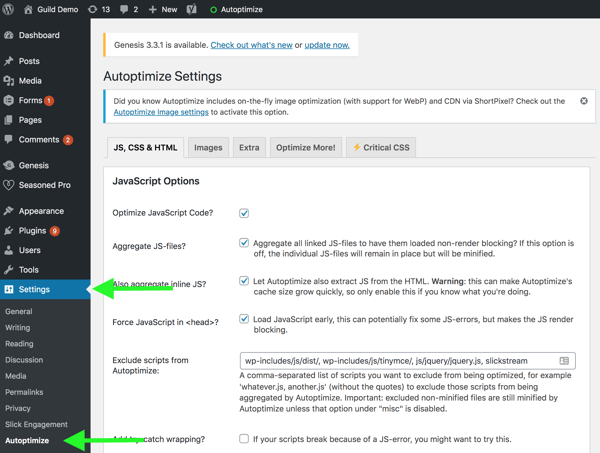
Task: Click the update now link
Action: 327,45
